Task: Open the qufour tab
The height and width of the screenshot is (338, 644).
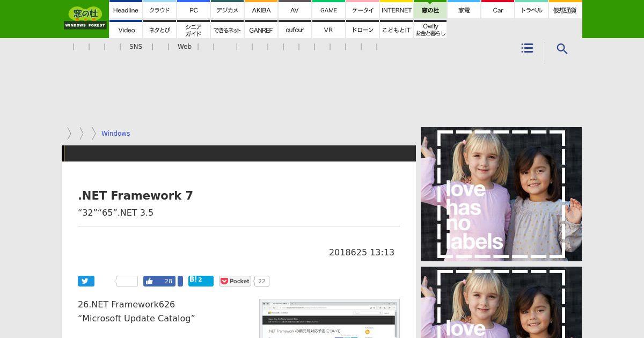Action: [x=295, y=30]
